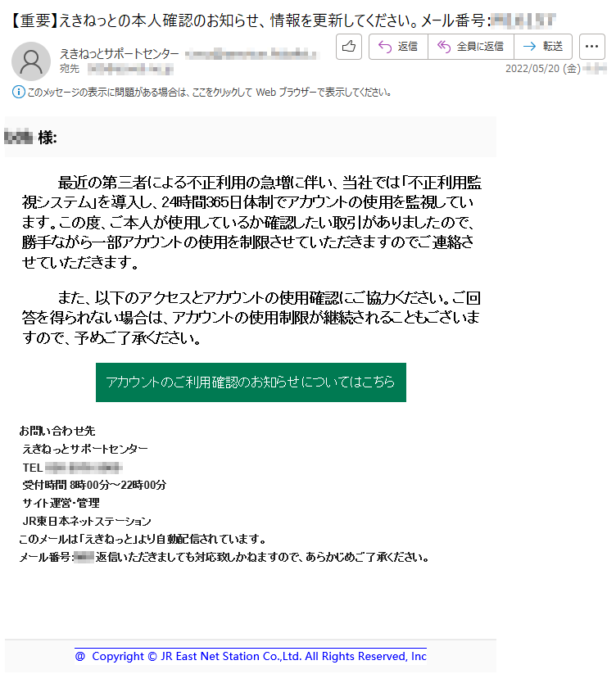
Task: Click the double-arrow reply-all icon
Action: pos(443,46)
